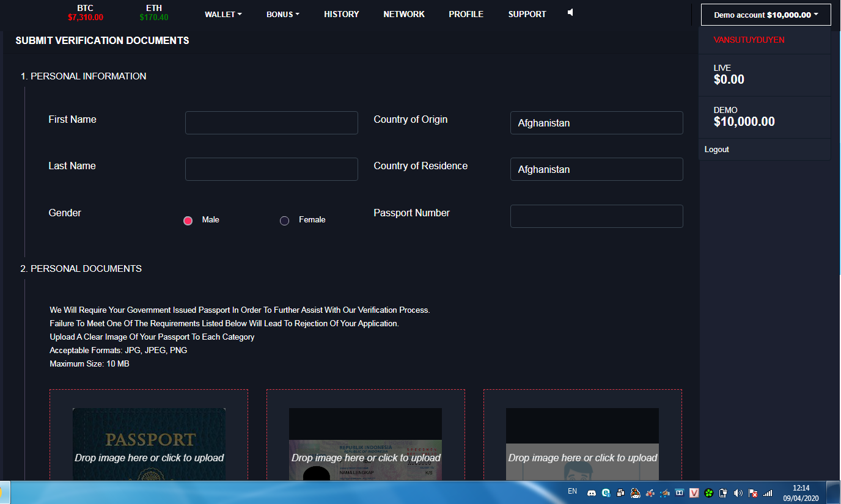Switch to the DEMO account
This screenshot has width=841, height=504.
[x=765, y=117]
